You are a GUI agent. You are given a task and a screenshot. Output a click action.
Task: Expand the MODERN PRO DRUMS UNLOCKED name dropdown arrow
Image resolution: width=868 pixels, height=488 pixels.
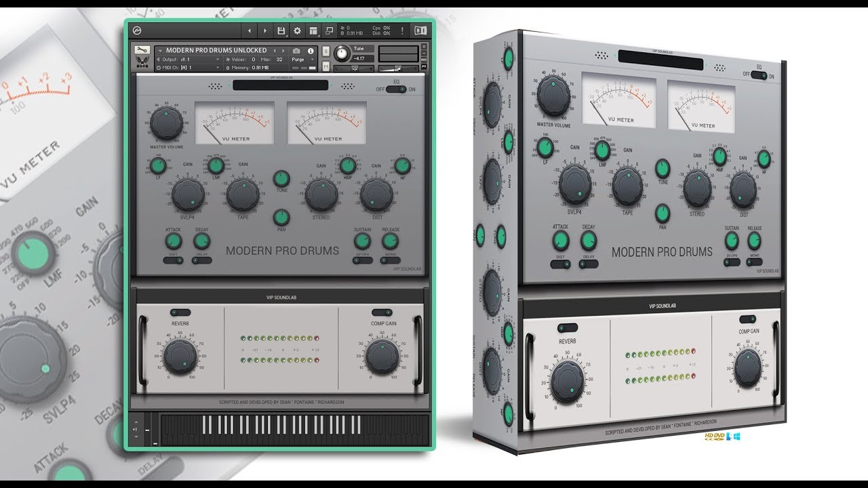pos(160,51)
